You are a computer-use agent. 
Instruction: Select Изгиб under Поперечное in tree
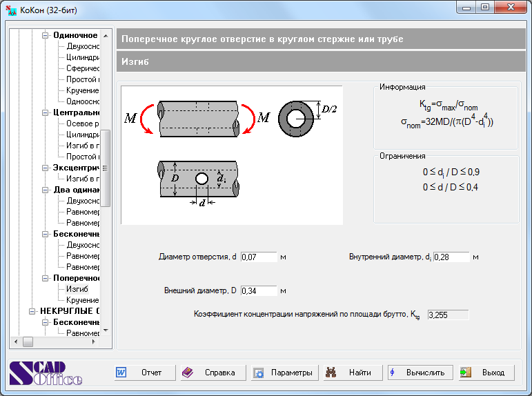(x=77, y=289)
